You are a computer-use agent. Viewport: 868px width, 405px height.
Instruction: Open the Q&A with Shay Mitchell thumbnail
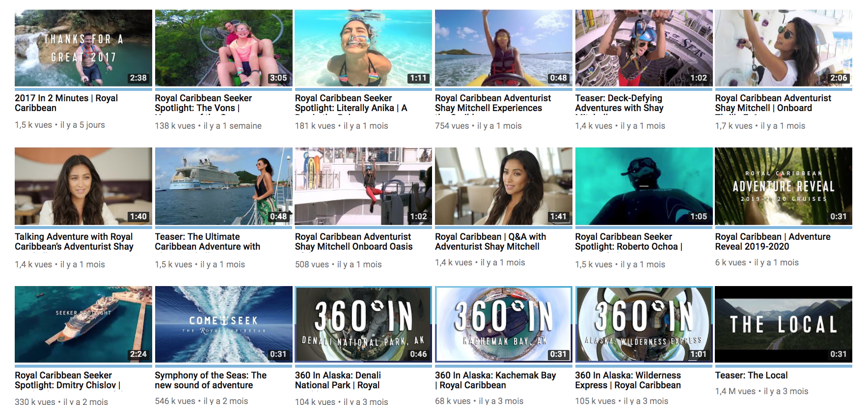[x=504, y=186]
